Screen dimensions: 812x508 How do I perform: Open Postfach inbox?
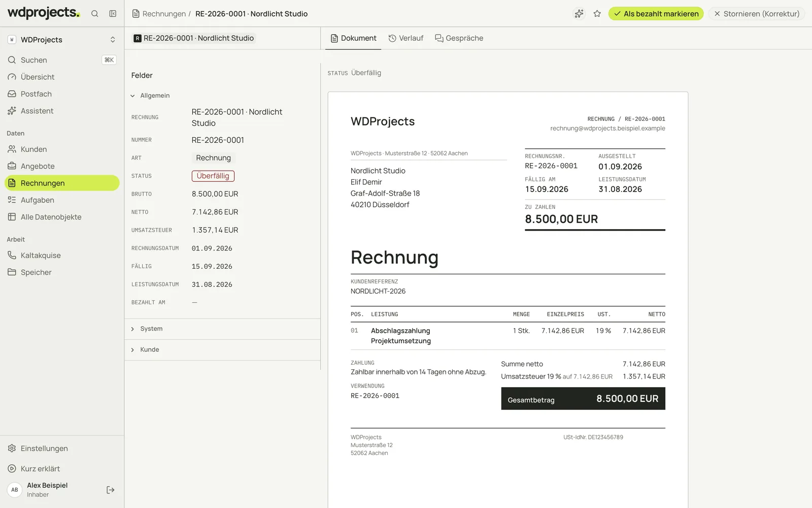[62, 94]
